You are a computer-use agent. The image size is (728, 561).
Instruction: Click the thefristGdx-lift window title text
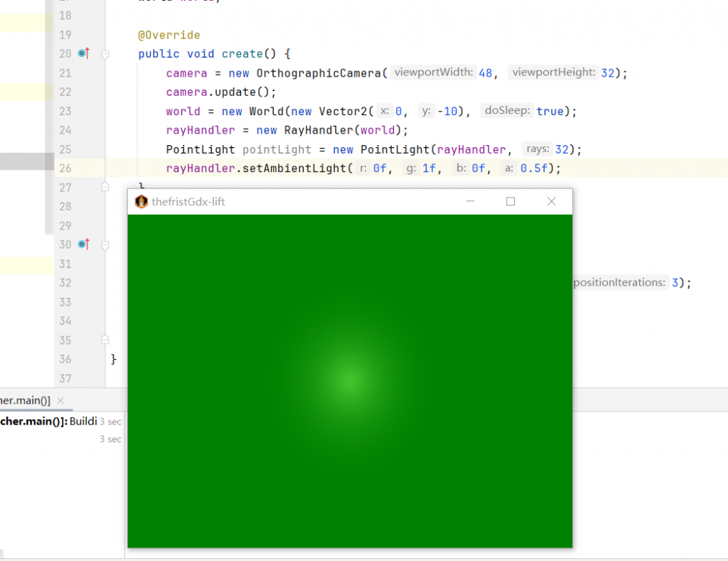coord(188,202)
